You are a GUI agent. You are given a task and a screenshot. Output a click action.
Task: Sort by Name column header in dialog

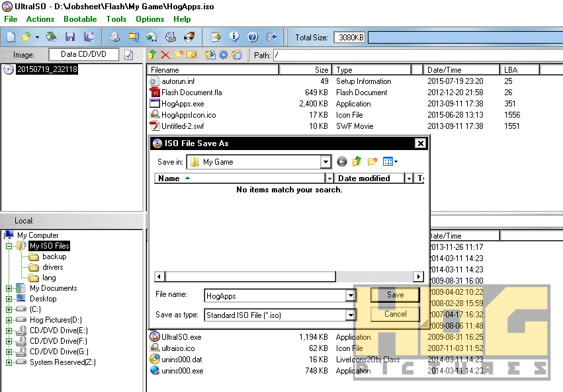click(x=240, y=178)
